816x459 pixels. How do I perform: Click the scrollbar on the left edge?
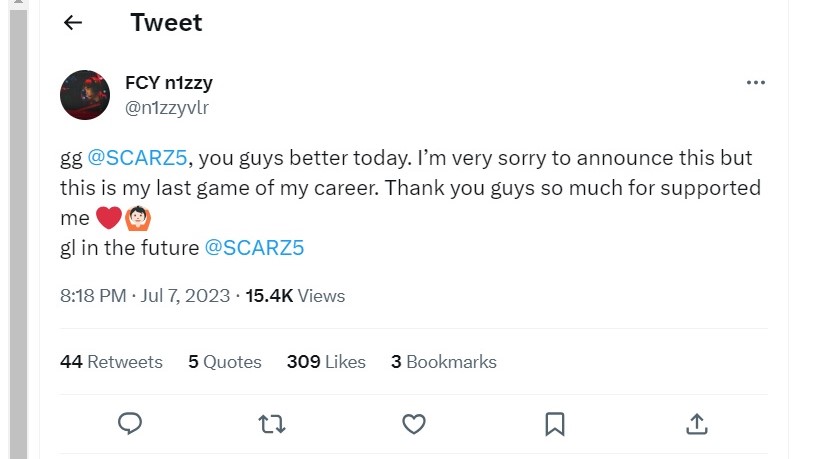17,230
